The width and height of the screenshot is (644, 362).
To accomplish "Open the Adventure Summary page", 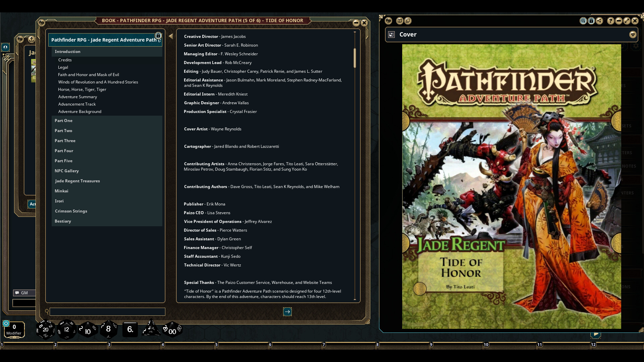I will (77, 97).
